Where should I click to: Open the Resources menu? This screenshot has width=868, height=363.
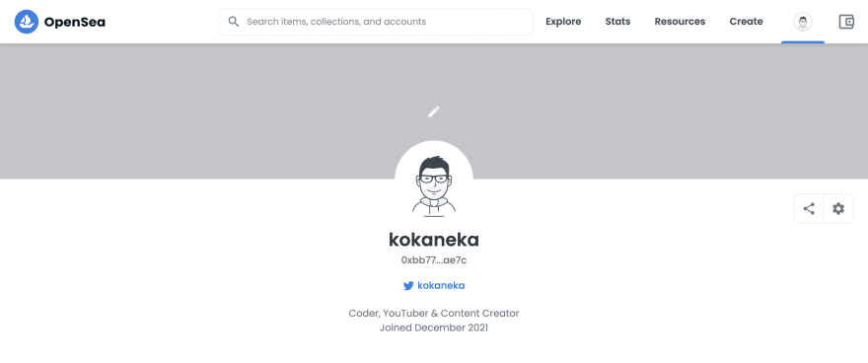[x=680, y=22]
